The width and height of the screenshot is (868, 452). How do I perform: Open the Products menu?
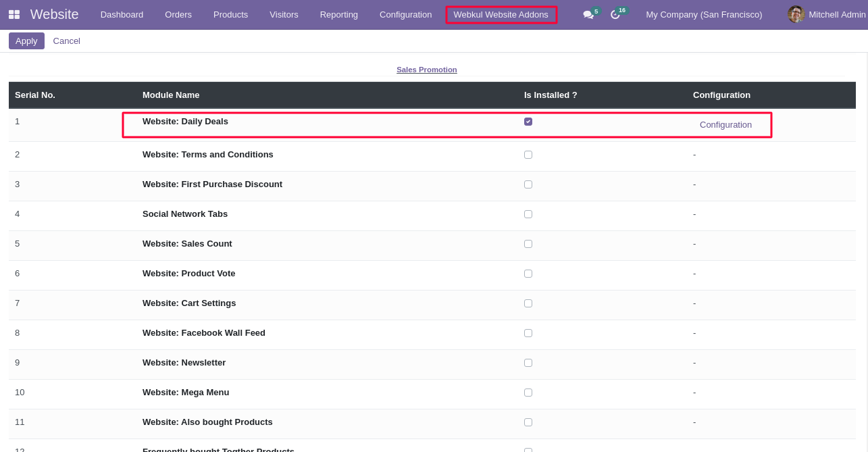click(230, 14)
